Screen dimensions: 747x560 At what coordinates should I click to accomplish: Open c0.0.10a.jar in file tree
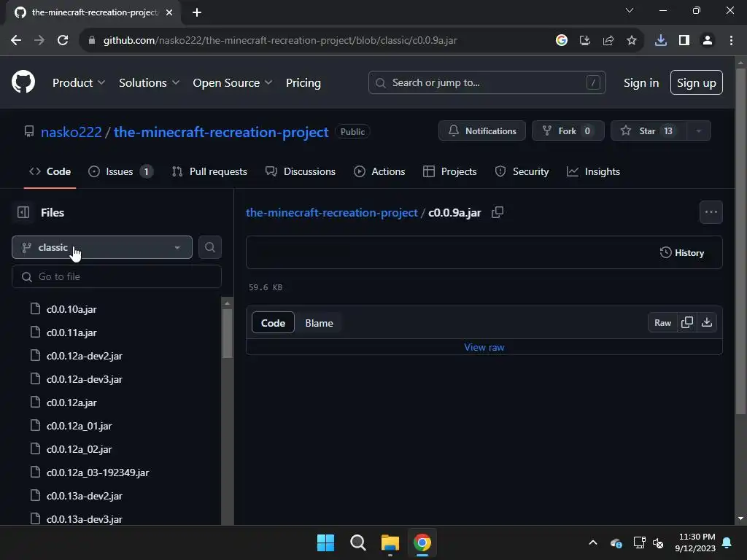click(x=71, y=309)
